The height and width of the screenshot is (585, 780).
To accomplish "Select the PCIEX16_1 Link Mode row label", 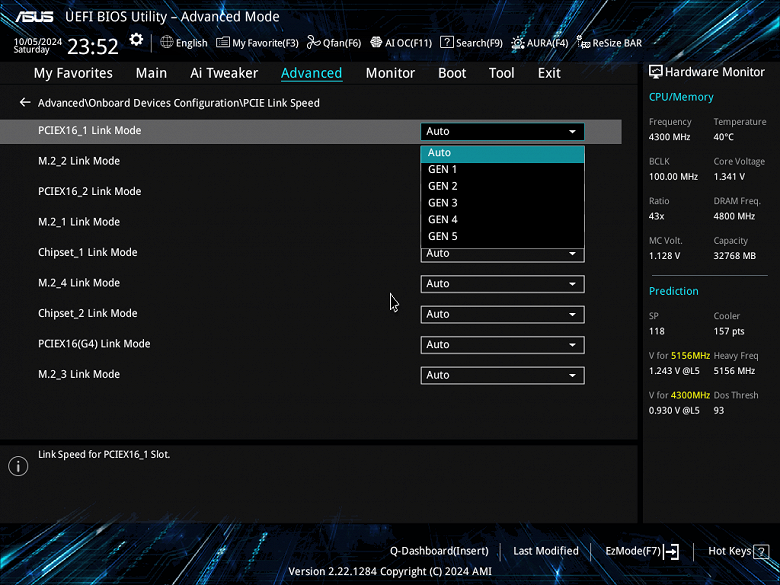I will coord(90,130).
